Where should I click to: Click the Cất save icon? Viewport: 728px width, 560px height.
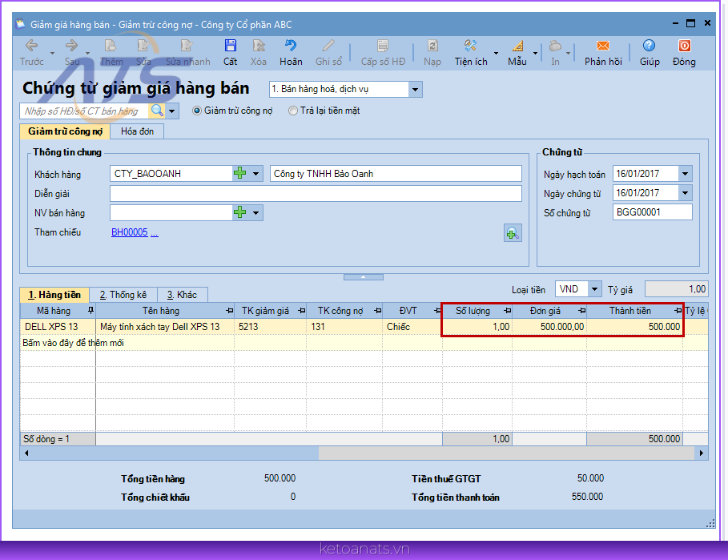coord(231,46)
